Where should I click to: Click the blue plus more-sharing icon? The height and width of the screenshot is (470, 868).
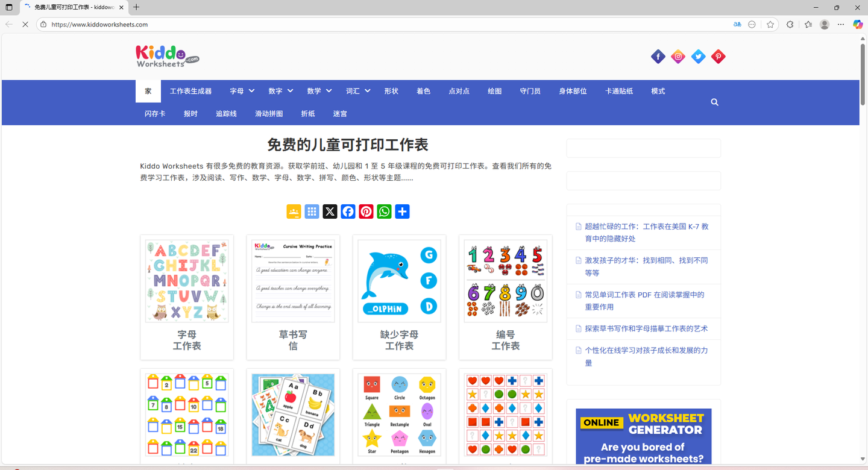[402, 211]
